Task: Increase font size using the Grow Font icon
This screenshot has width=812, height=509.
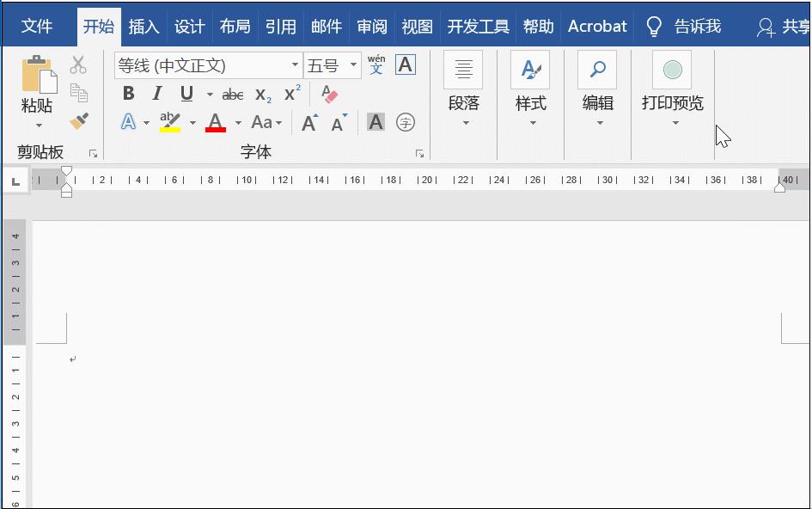Action: (x=308, y=123)
